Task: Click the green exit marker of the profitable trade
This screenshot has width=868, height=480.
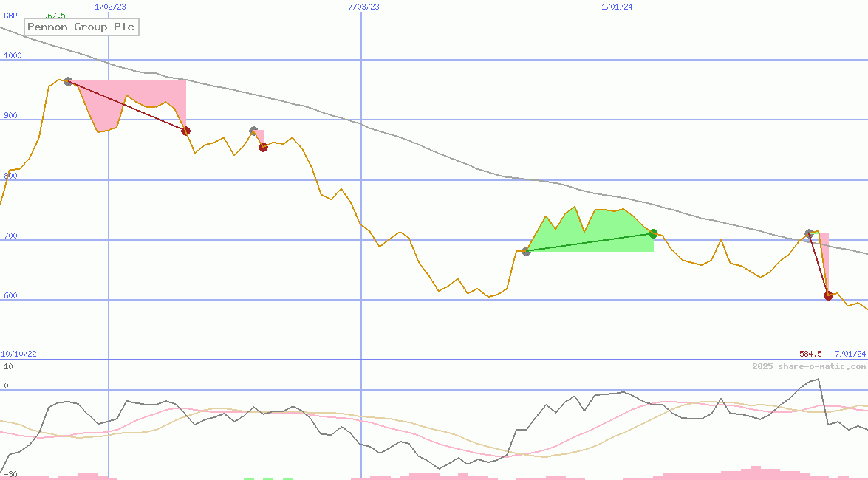Action: point(653,233)
